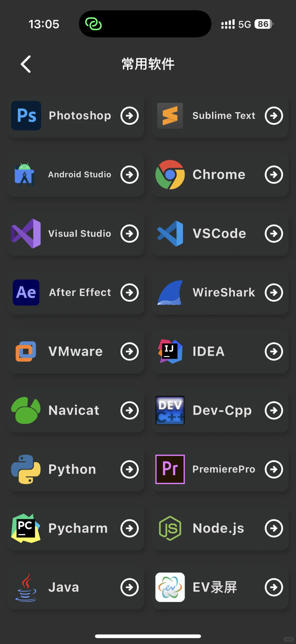Viewport: 296px width, 644px height.
Task: Tap the Photoshop Ps icon
Action: point(26,115)
